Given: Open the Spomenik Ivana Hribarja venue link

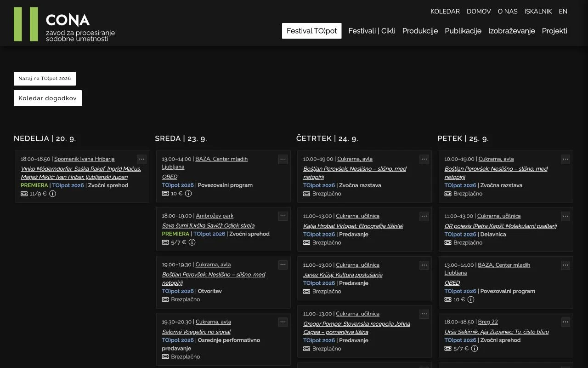Looking at the screenshot, I should click(85, 159).
